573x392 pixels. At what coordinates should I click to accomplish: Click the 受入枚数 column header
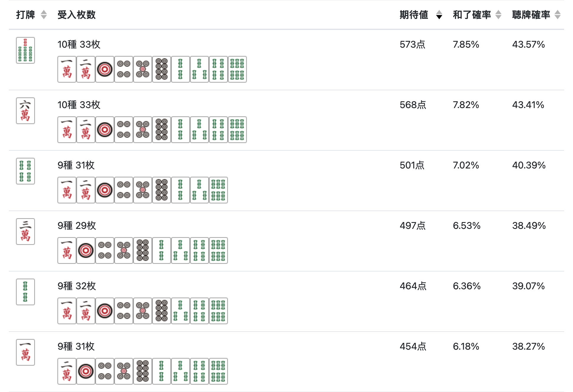pyautogui.click(x=76, y=15)
